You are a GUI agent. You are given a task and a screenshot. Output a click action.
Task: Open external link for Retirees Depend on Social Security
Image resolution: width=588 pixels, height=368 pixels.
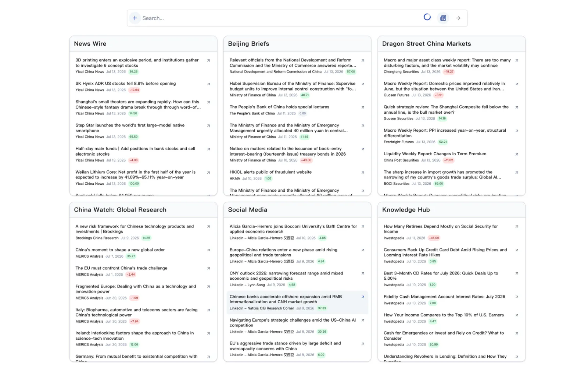tap(517, 227)
